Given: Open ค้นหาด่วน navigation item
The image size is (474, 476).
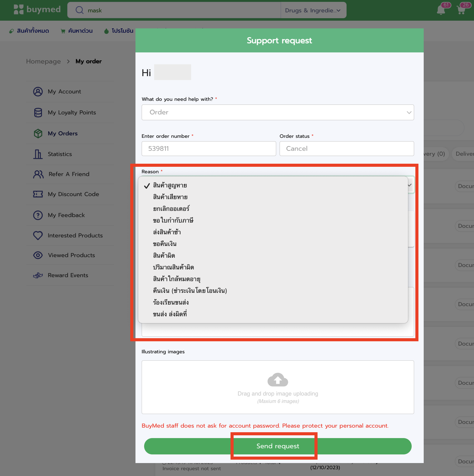Looking at the screenshot, I should pos(81,31).
